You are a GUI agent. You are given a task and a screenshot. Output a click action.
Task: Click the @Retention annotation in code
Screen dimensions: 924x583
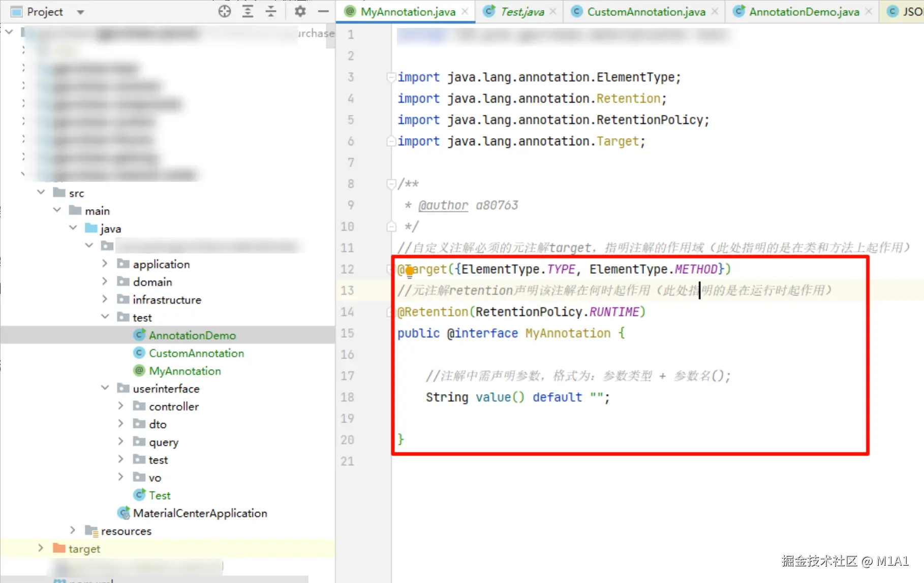pos(433,312)
